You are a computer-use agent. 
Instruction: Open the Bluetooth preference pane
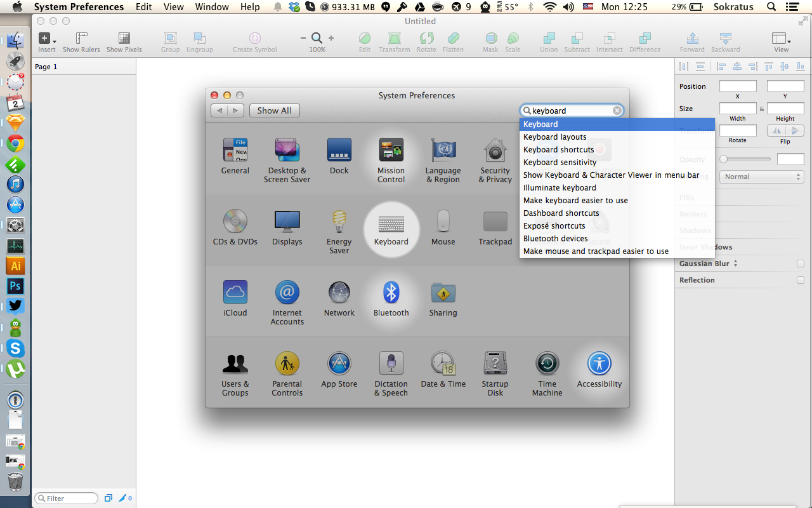point(391,298)
